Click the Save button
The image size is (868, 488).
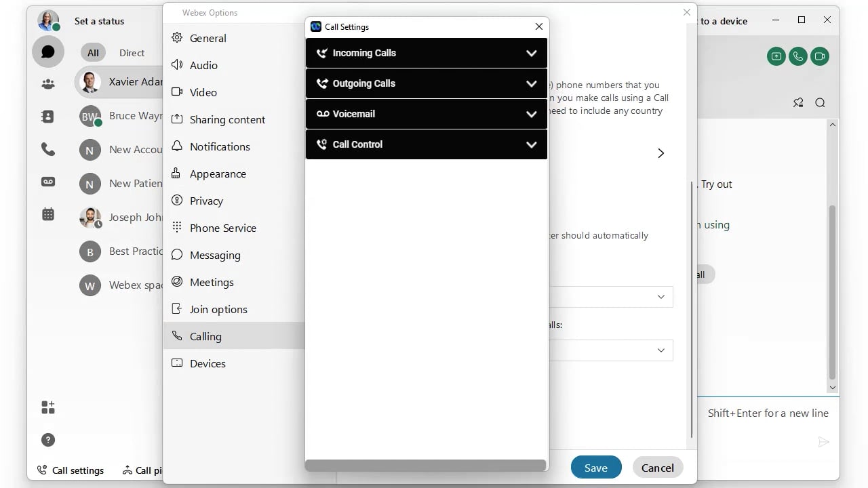596,468
